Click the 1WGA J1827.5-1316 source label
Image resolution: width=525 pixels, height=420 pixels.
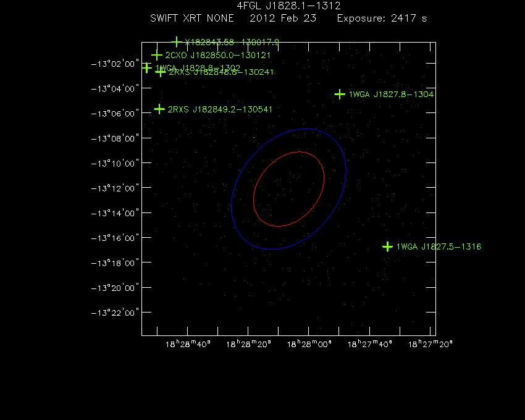[x=439, y=247]
